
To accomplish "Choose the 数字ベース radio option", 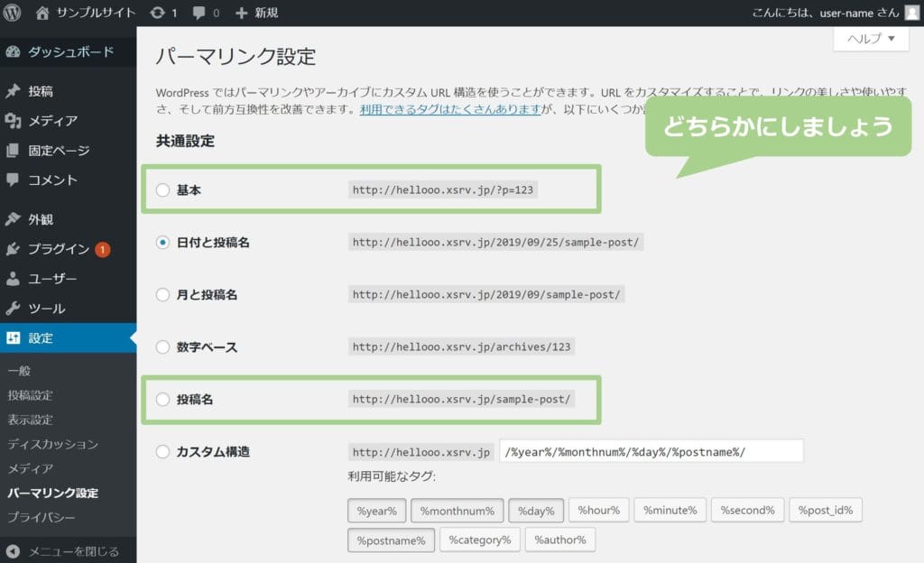I will 162,347.
